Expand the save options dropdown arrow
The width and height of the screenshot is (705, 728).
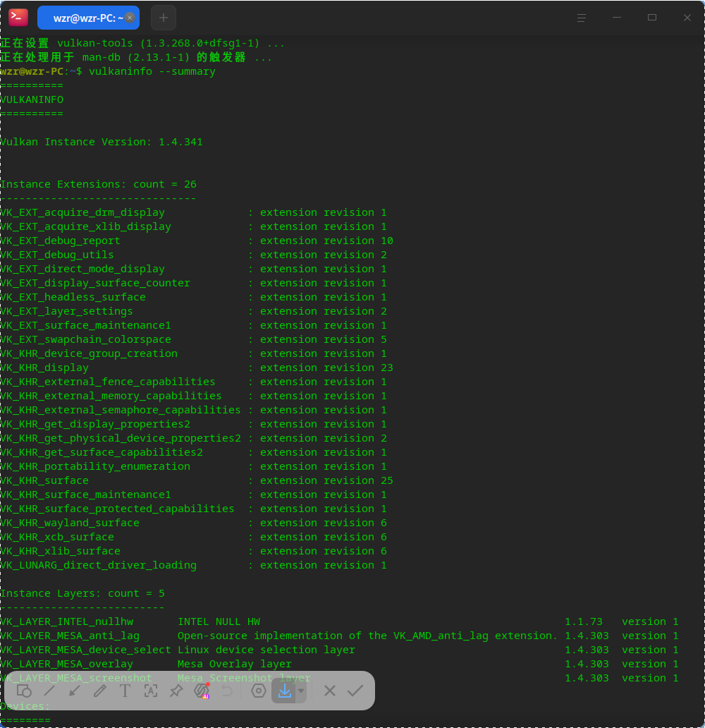(301, 691)
